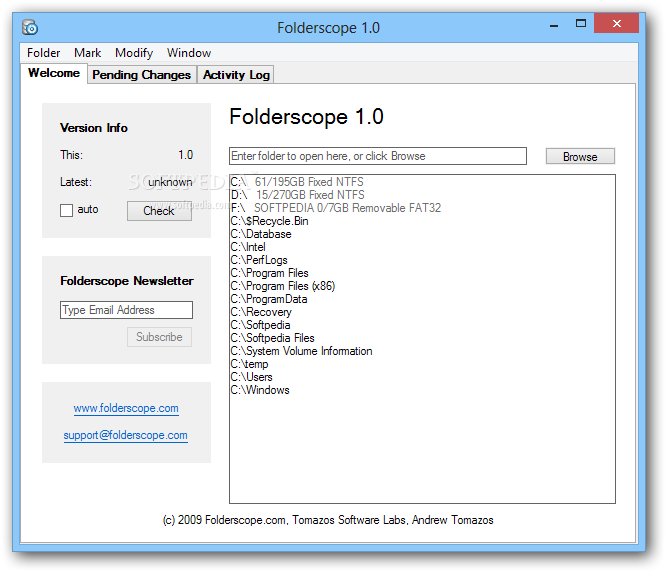Click the Folderscope app icon in title bar
This screenshot has height=572, width=666.
coord(30,28)
